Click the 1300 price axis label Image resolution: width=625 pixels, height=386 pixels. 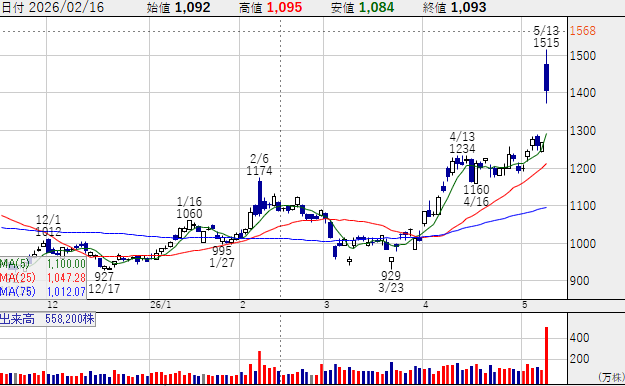[583, 131]
